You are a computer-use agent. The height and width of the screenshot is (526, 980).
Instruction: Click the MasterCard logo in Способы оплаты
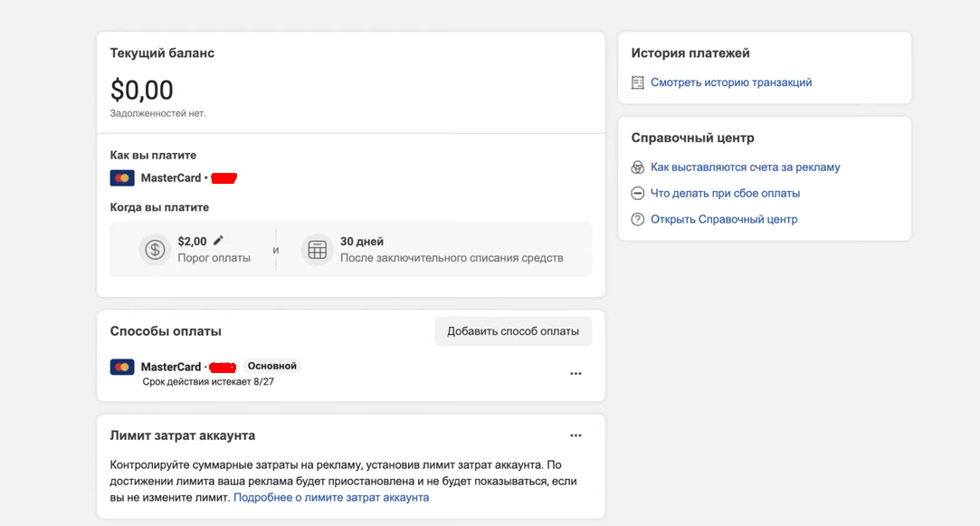[122, 367]
